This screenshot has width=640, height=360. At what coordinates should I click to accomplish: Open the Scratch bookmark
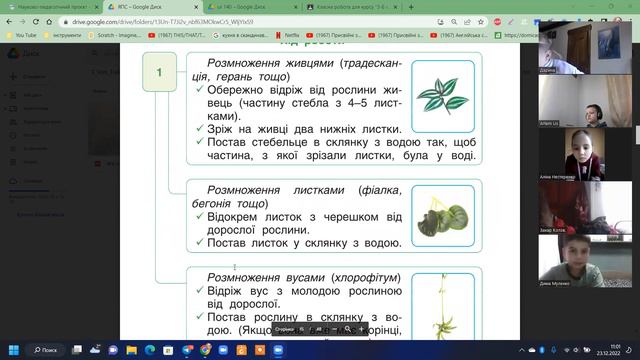pyautogui.click(x=115, y=36)
